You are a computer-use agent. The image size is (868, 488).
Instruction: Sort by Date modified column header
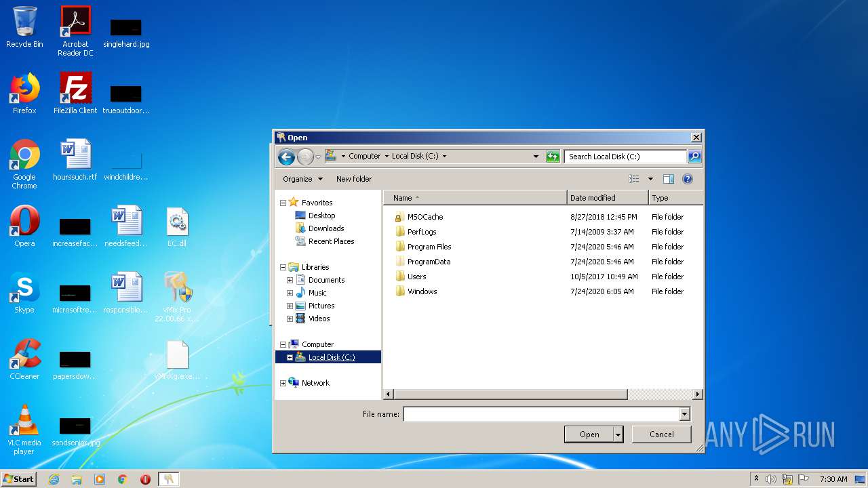coord(608,198)
